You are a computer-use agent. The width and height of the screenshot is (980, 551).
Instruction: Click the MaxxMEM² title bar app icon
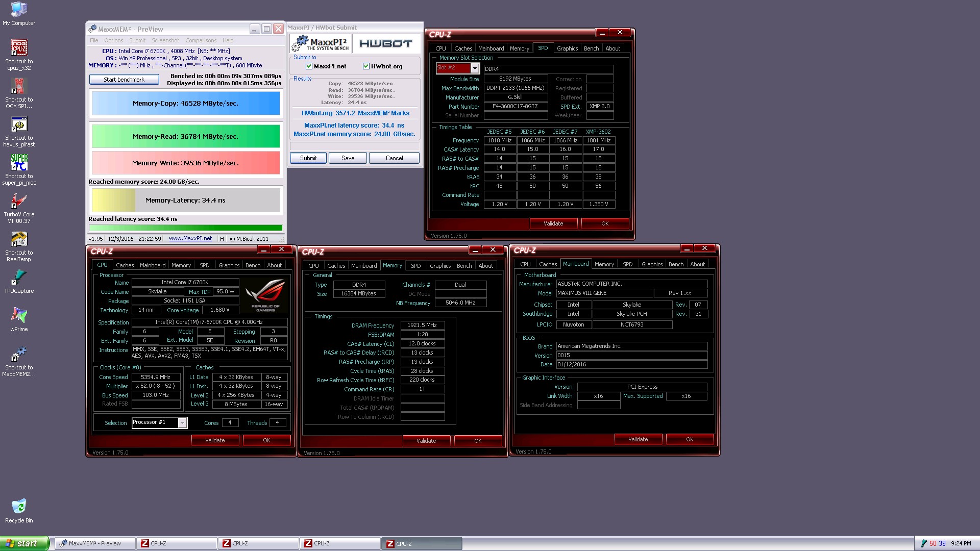(x=92, y=29)
